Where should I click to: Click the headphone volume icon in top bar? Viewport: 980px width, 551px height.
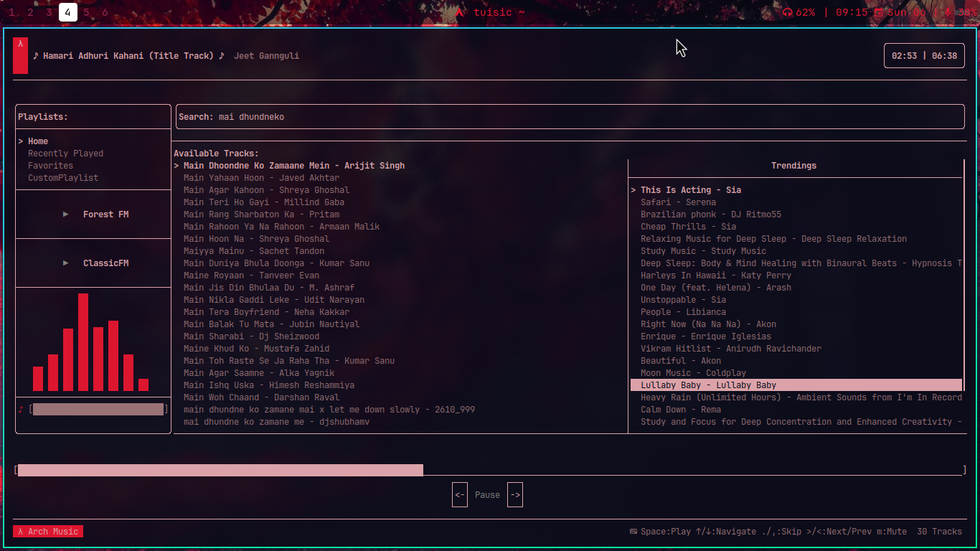(x=788, y=12)
